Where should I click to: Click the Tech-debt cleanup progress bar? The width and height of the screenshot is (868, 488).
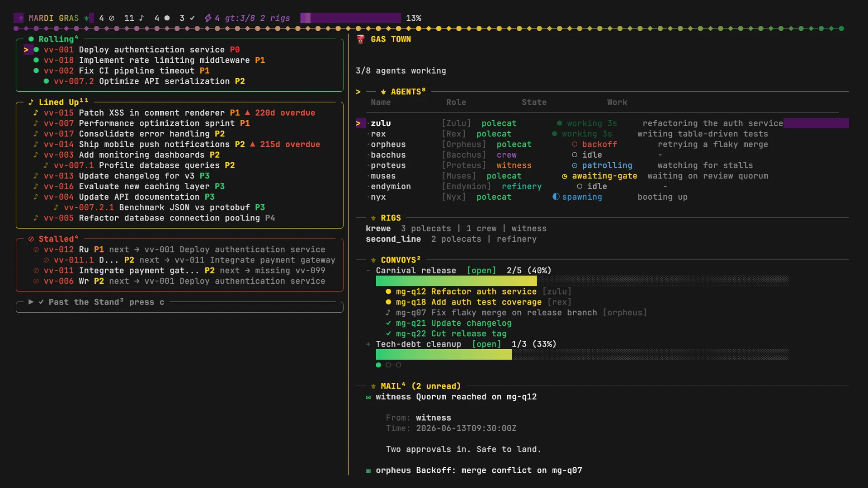[x=582, y=355]
